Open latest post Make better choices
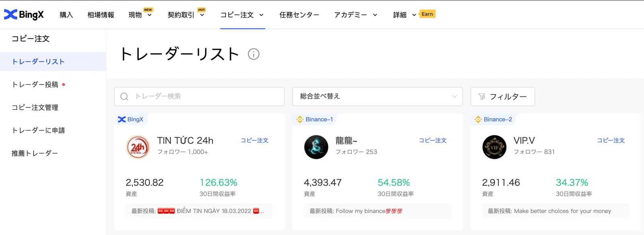 click(556, 211)
